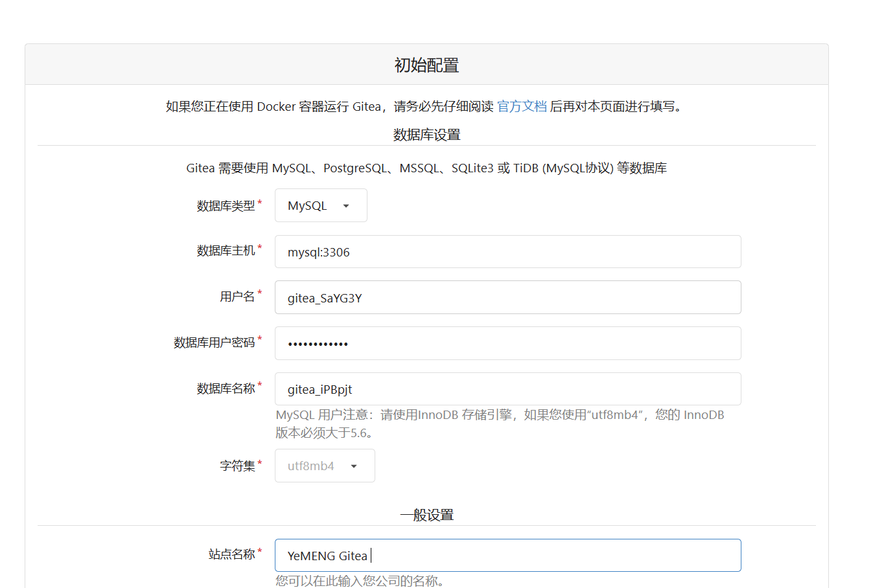Screen dimensions: 873x588
Task: Click the 数据库设置 section heading
Action: pos(426,135)
